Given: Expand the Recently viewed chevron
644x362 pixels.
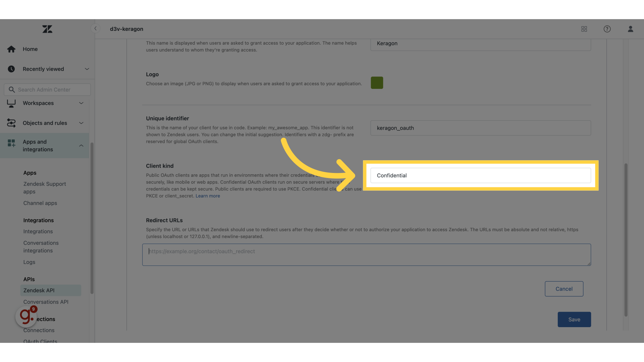Looking at the screenshot, I should [87, 69].
